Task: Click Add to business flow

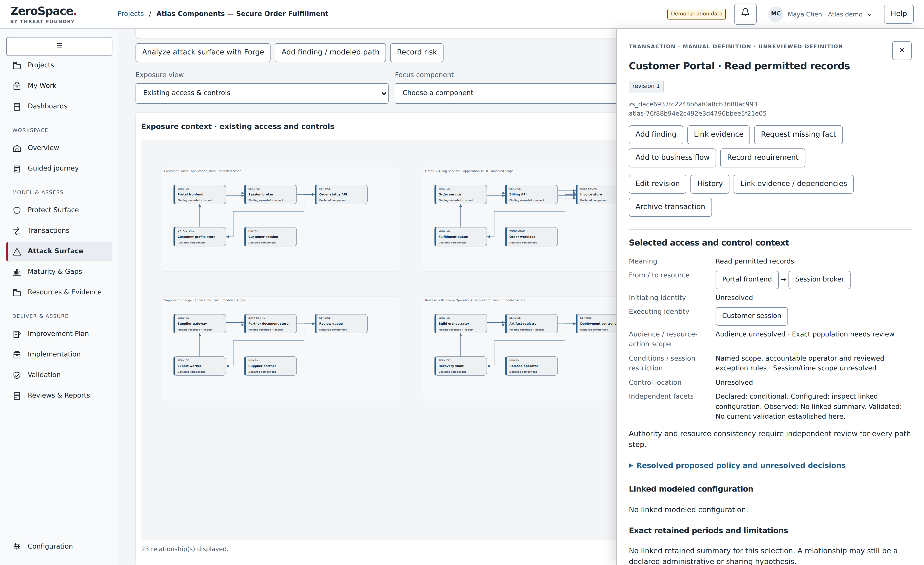Action: 672,158
